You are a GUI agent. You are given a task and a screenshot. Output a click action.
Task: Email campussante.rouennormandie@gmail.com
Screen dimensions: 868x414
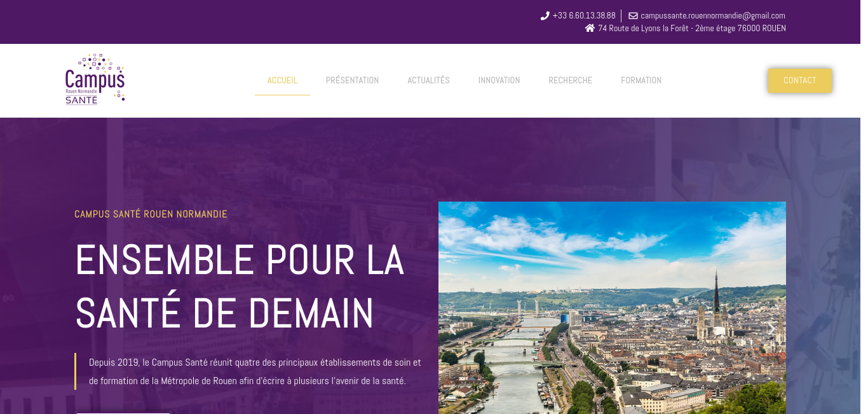713,16
